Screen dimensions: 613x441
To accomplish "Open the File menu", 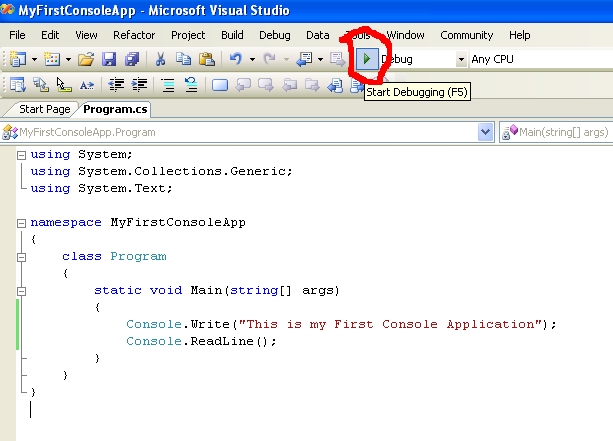I will (17, 35).
